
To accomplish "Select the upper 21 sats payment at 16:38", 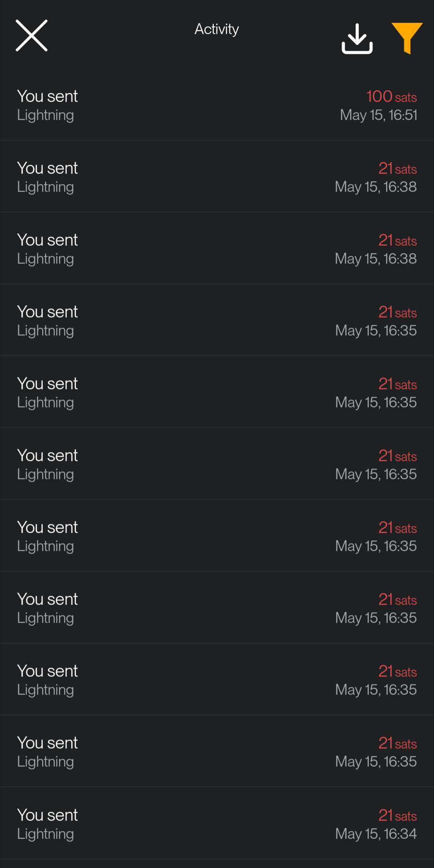I will (217, 176).
